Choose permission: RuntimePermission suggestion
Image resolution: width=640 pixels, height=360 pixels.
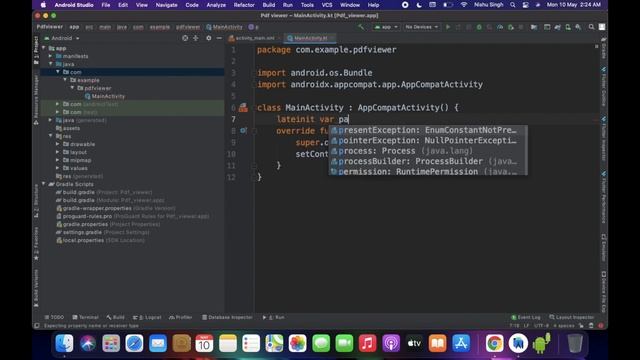(x=428, y=171)
